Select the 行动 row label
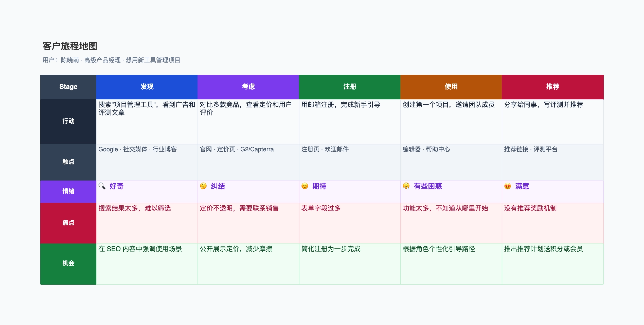 coord(68,121)
